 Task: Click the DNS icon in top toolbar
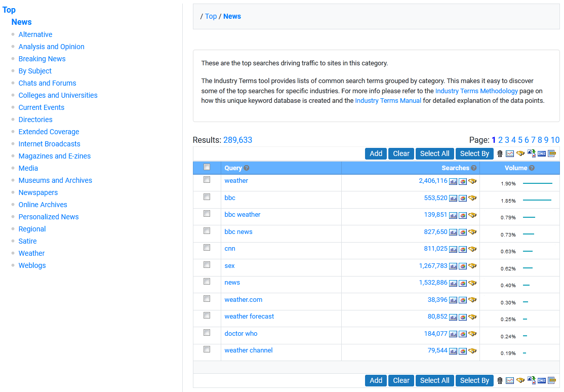point(542,153)
